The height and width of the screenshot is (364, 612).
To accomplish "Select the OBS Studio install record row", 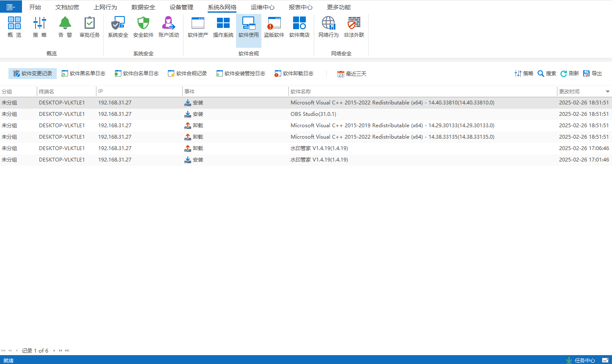I will [x=313, y=114].
